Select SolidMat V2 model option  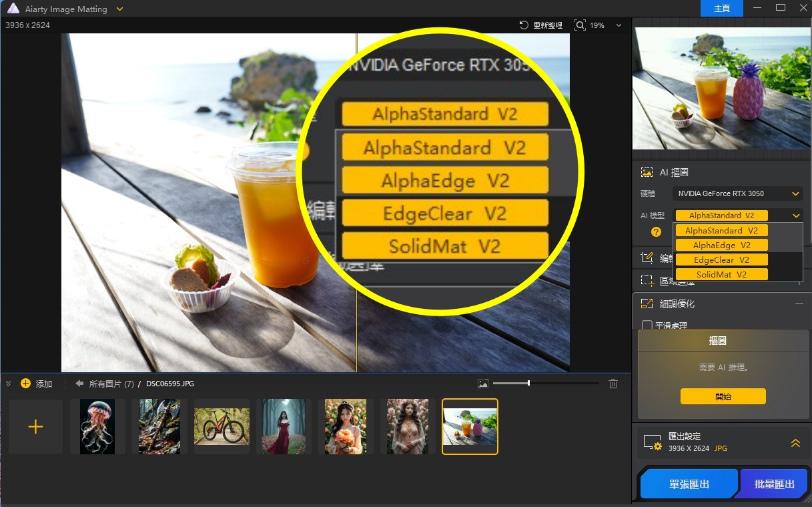721,274
